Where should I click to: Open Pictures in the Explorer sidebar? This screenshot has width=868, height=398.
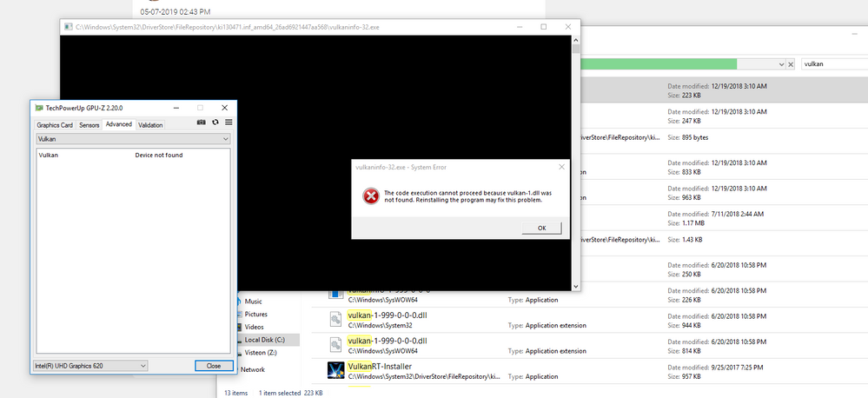coord(255,315)
